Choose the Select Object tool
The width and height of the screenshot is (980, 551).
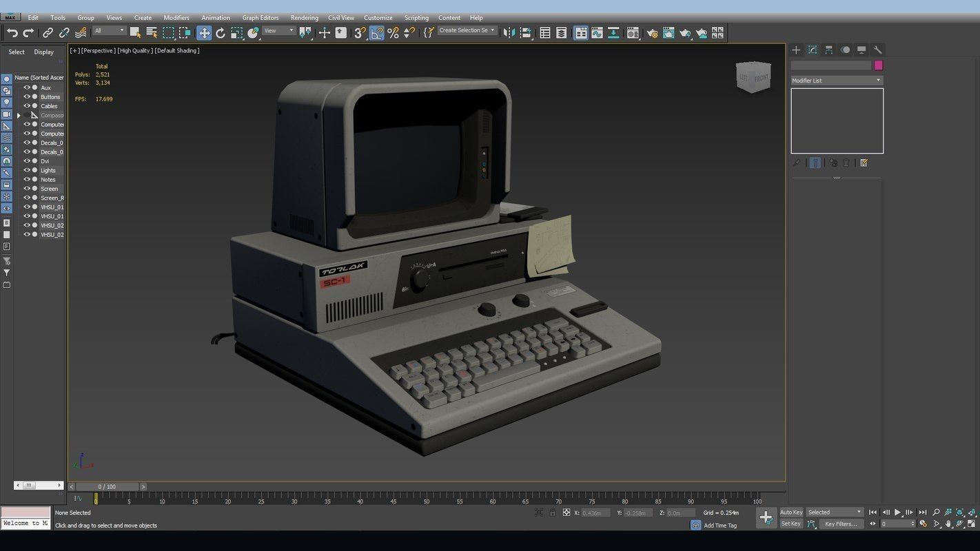pyautogui.click(x=135, y=32)
